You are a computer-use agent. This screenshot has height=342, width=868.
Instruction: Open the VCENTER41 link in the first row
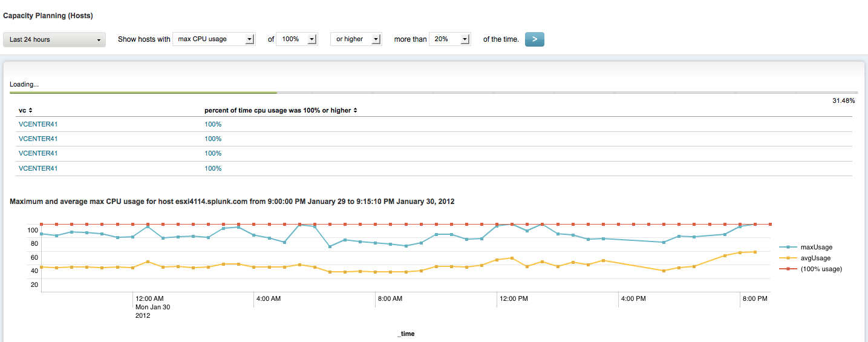[38, 124]
